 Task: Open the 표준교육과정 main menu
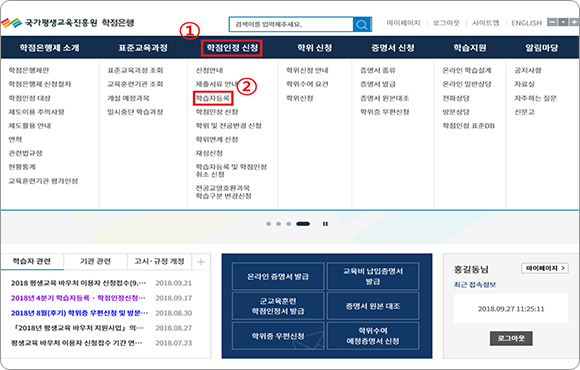143,48
